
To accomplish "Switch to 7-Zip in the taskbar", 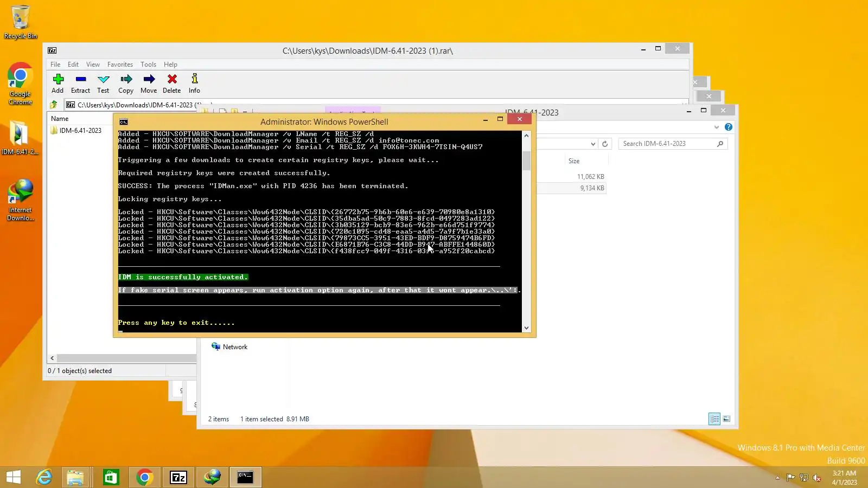I will (x=178, y=477).
